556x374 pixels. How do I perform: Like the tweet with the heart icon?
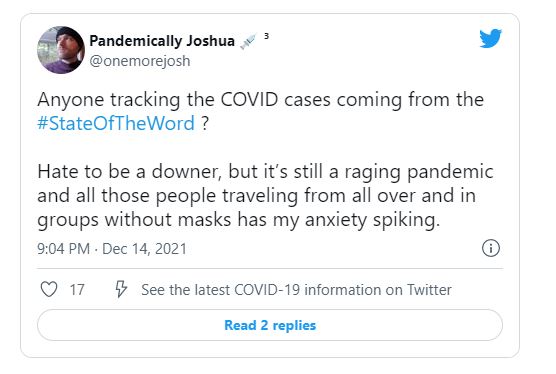[49, 289]
